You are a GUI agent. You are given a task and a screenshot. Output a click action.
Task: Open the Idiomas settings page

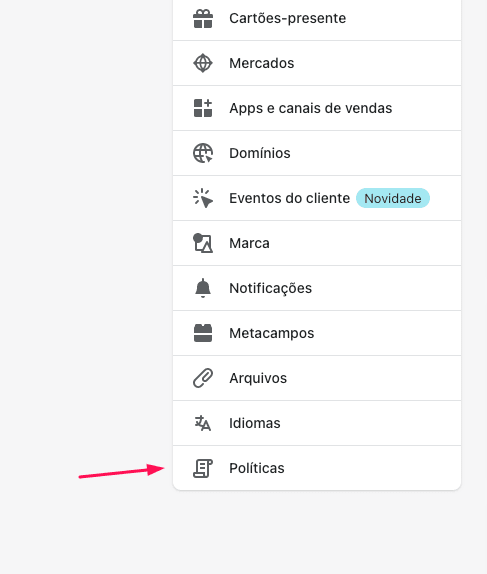click(317, 423)
